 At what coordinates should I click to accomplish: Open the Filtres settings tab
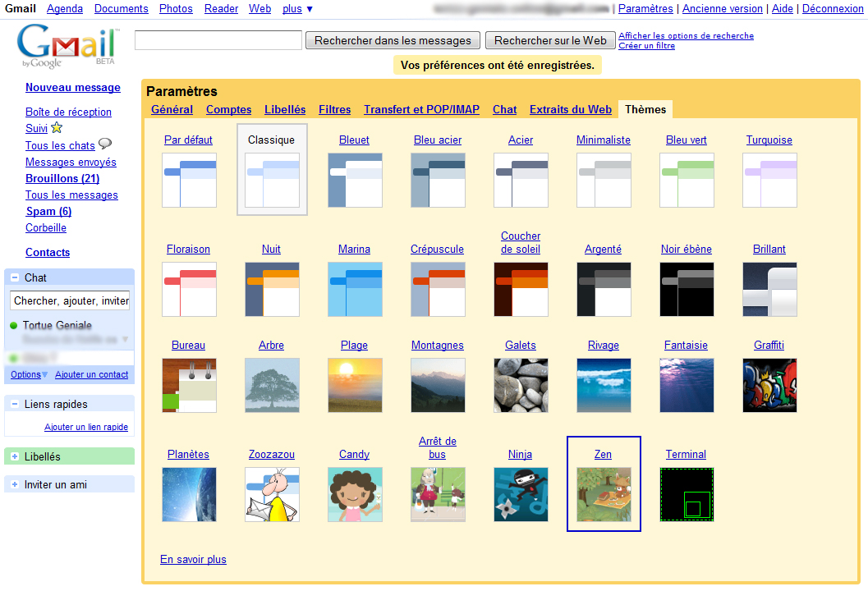click(x=334, y=110)
